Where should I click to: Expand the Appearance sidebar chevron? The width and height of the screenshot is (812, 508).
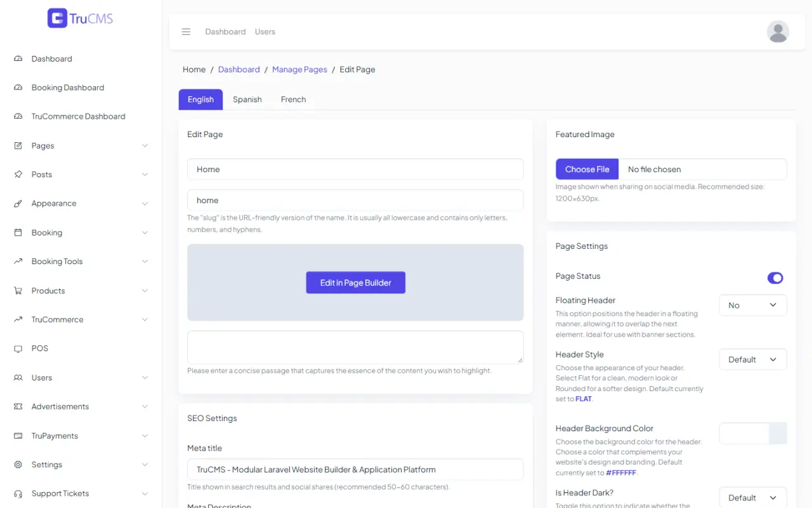click(x=145, y=203)
